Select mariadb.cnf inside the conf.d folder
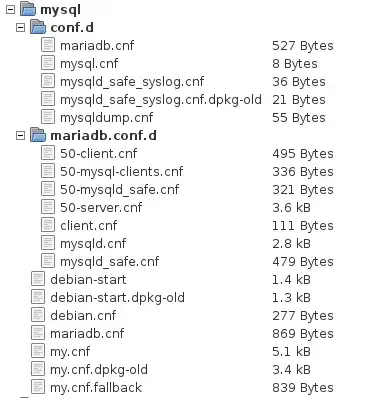The image size is (370, 398). pyautogui.click(x=97, y=46)
